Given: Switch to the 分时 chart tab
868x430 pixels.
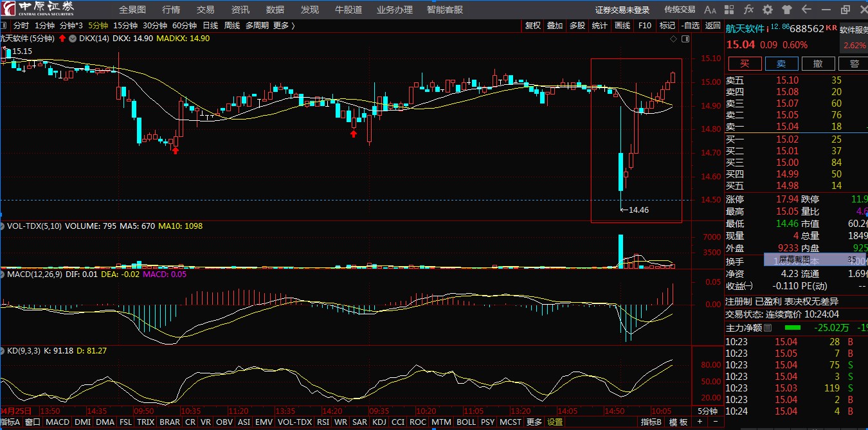Looking at the screenshot, I should (x=21, y=26).
